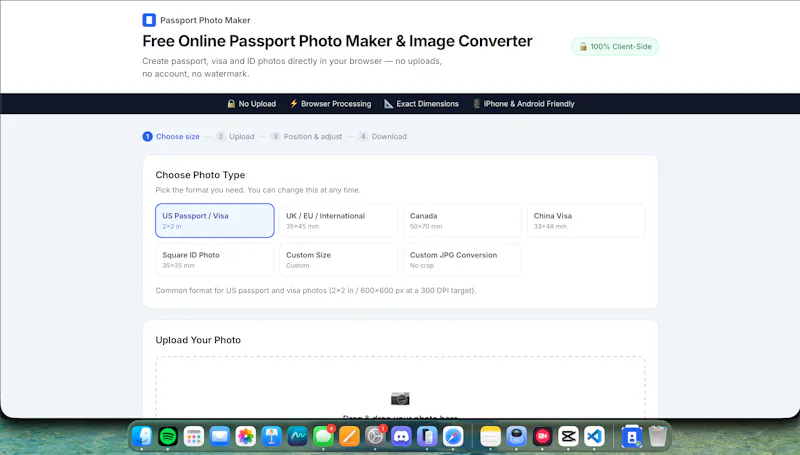This screenshot has width=800, height=455.
Task: Click the No Upload lock icon
Action: (231, 104)
